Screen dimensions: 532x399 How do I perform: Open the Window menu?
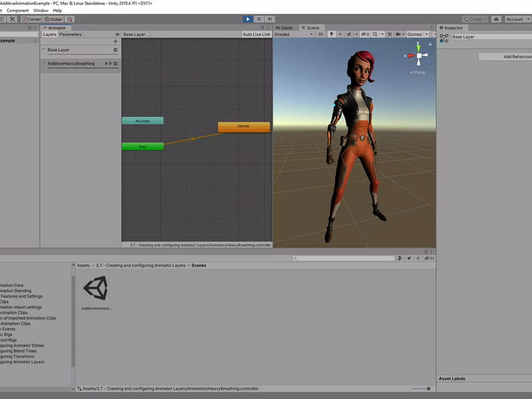(41, 11)
